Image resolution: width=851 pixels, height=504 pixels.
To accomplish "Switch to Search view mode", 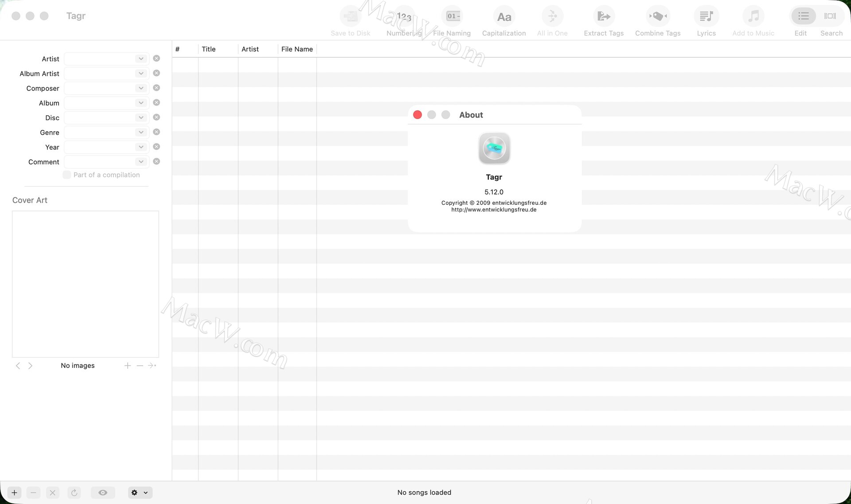I will pos(830,16).
